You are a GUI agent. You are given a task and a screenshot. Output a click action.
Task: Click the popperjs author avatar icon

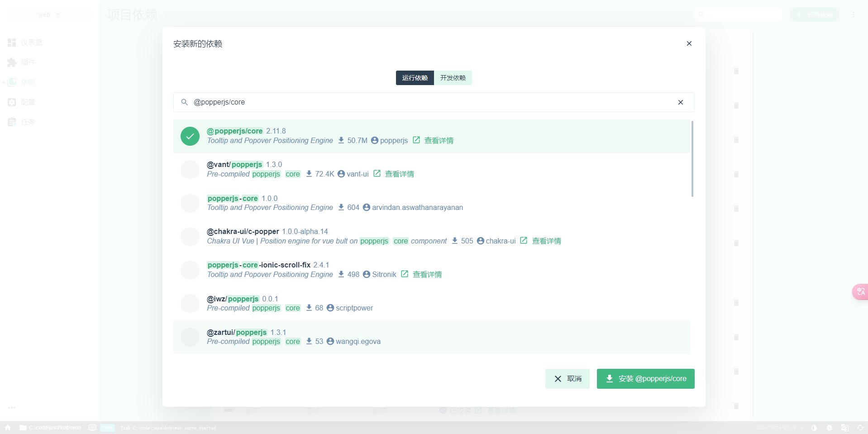375,140
